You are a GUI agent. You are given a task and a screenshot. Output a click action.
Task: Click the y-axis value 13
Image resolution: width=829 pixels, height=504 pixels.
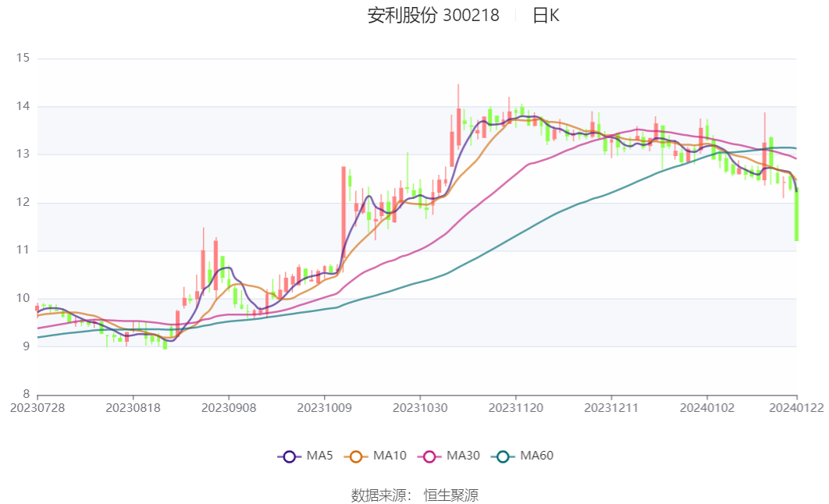click(x=23, y=154)
